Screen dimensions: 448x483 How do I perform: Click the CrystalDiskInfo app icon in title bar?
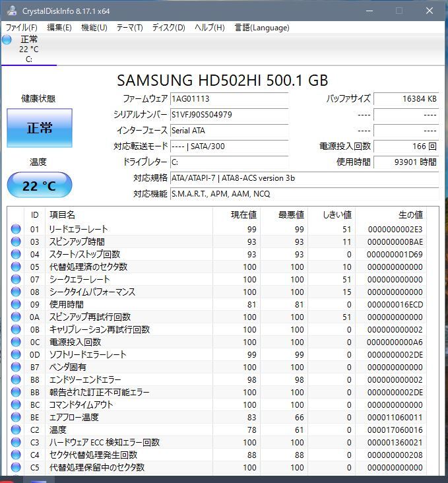click(12, 11)
